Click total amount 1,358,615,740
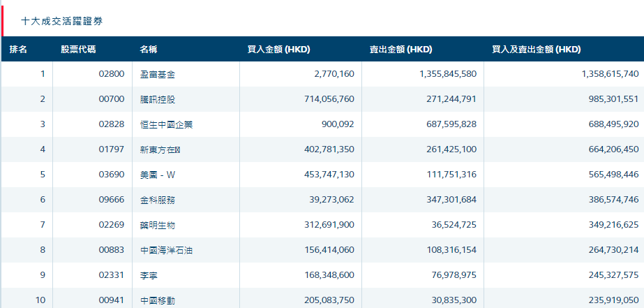 click(x=611, y=74)
